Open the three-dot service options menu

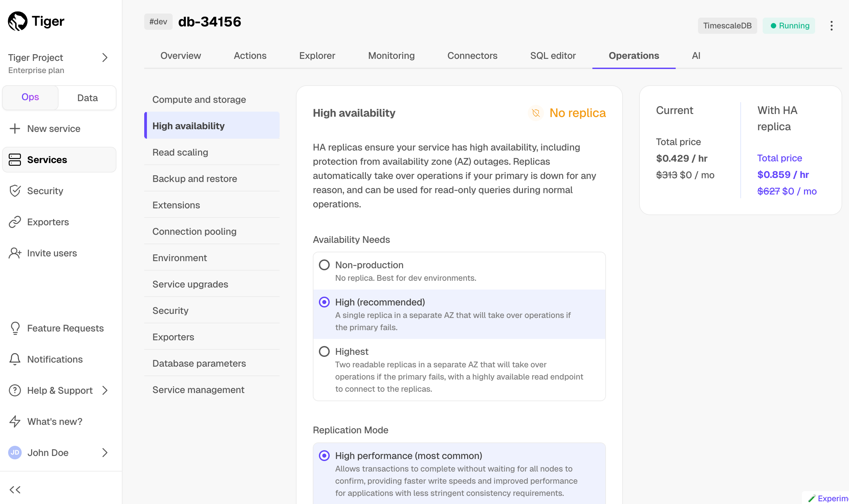pos(831,26)
